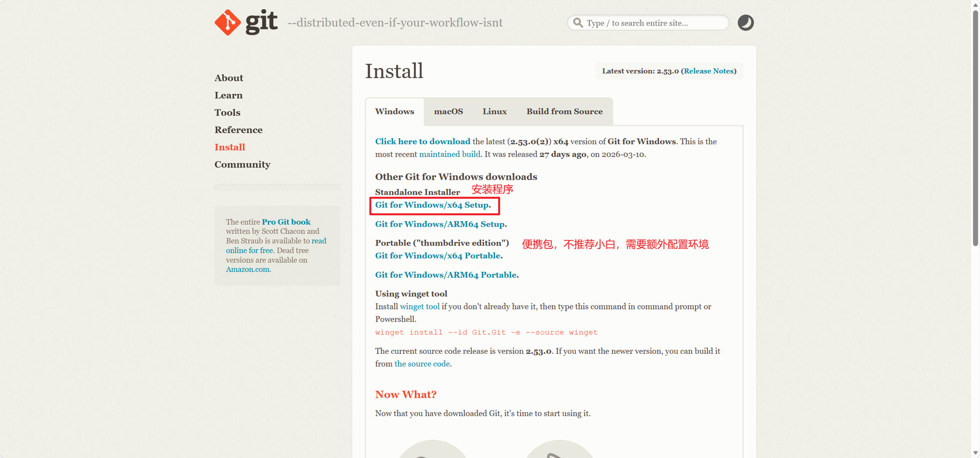This screenshot has width=980, height=458.
Task: Focus the site search input field
Action: point(653,23)
